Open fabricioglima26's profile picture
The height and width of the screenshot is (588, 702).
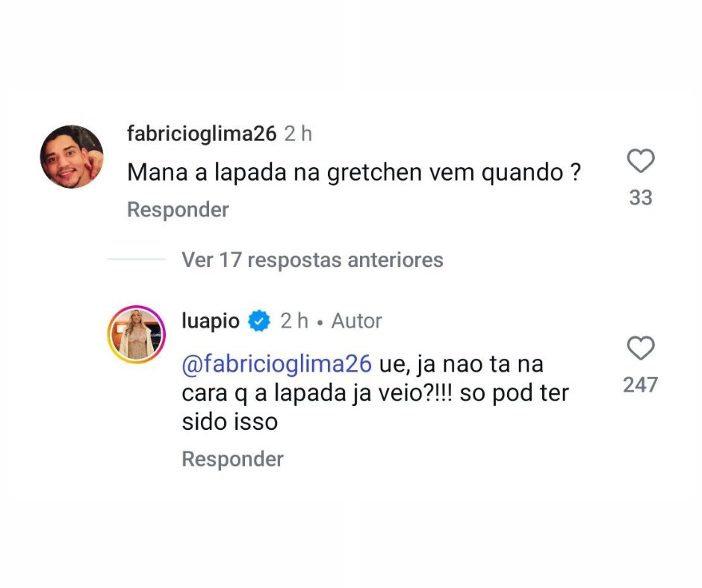tap(71, 157)
